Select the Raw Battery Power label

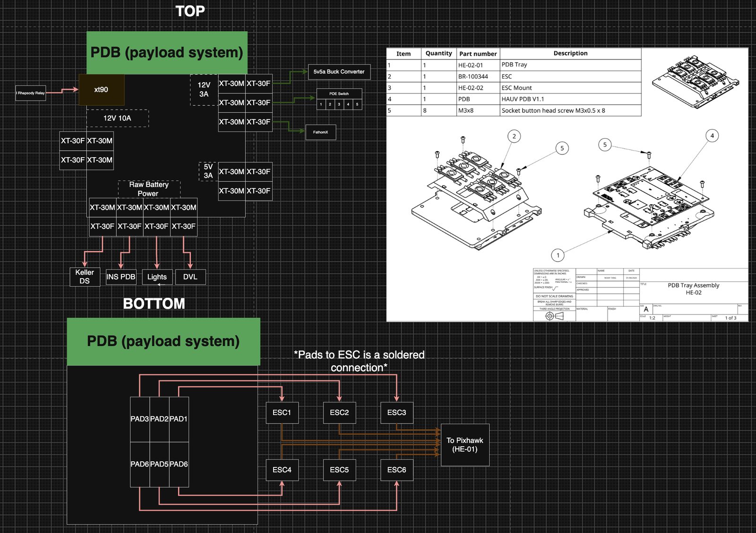click(149, 189)
